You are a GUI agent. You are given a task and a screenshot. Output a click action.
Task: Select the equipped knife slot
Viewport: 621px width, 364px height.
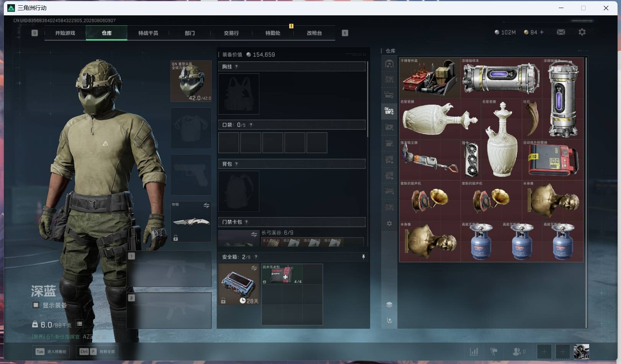point(191,222)
